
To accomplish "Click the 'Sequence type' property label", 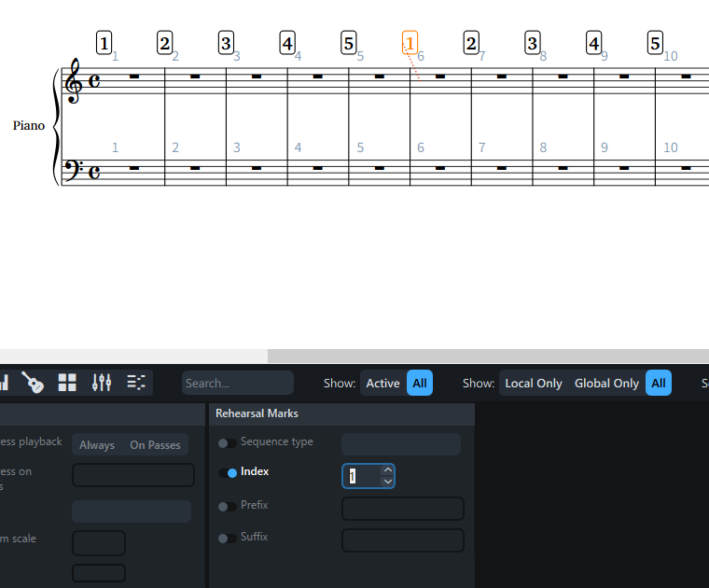I will click(x=277, y=441).
